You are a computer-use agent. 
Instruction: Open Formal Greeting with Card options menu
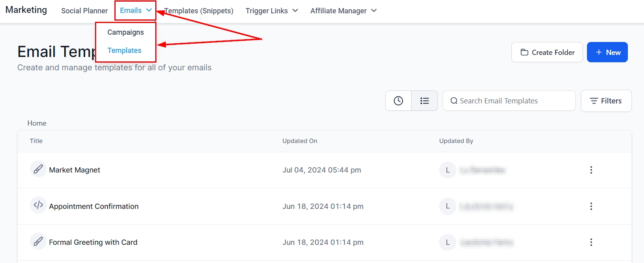tap(591, 242)
